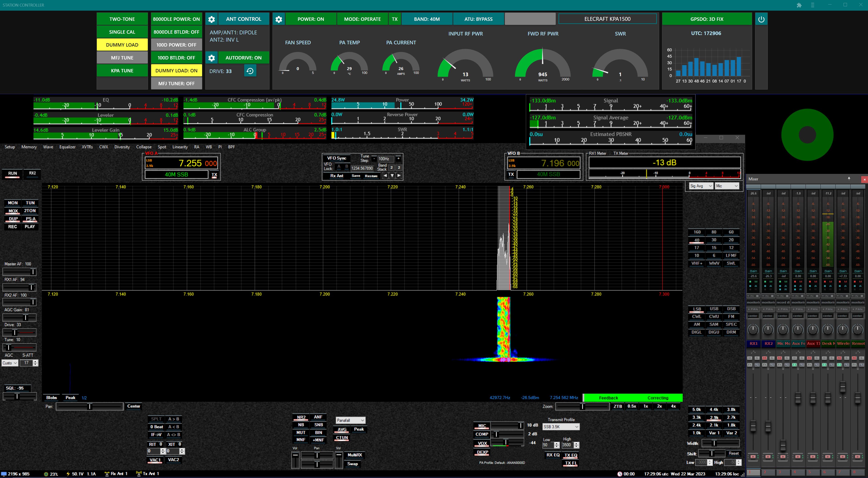Open the Diversity menu

tap(122, 147)
